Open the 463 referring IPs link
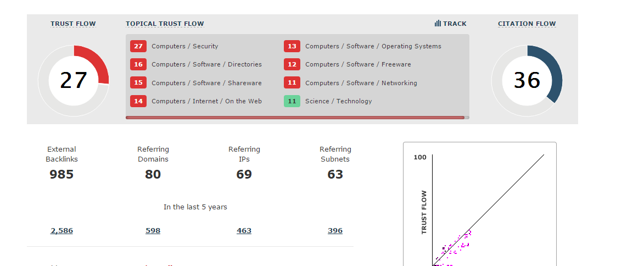Viewport: 644px width, 266px height. point(244,231)
